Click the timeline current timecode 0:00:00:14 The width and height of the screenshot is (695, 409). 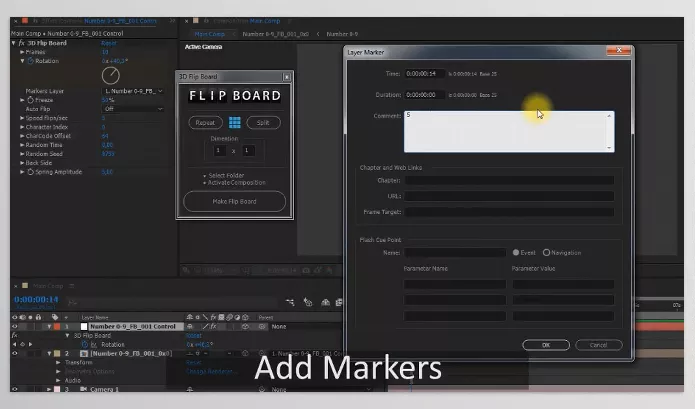point(36,300)
